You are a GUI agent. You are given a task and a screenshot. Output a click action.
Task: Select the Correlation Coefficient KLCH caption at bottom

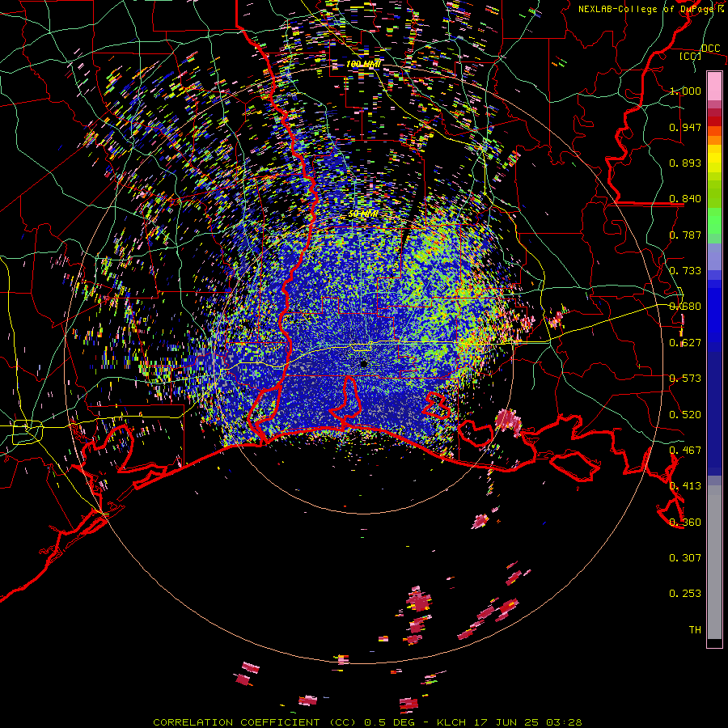[367, 722]
